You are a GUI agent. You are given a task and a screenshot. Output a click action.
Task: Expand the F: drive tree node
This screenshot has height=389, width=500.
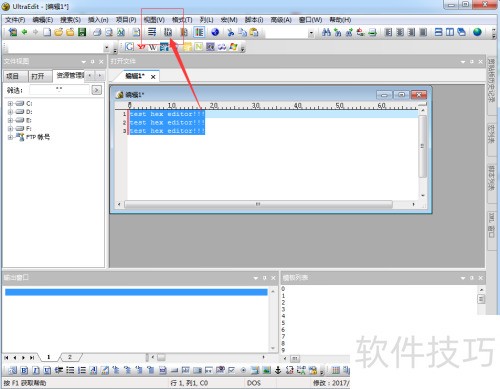[x=10, y=129]
